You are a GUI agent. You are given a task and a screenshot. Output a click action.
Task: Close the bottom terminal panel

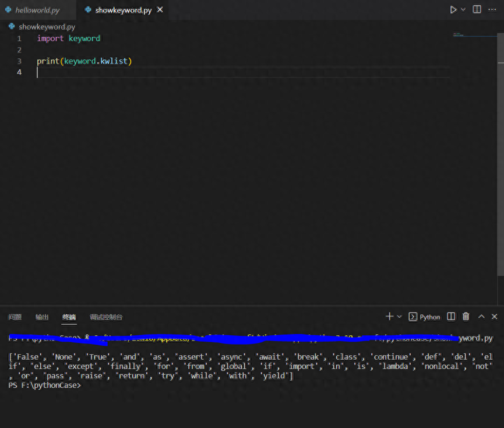coord(495,317)
